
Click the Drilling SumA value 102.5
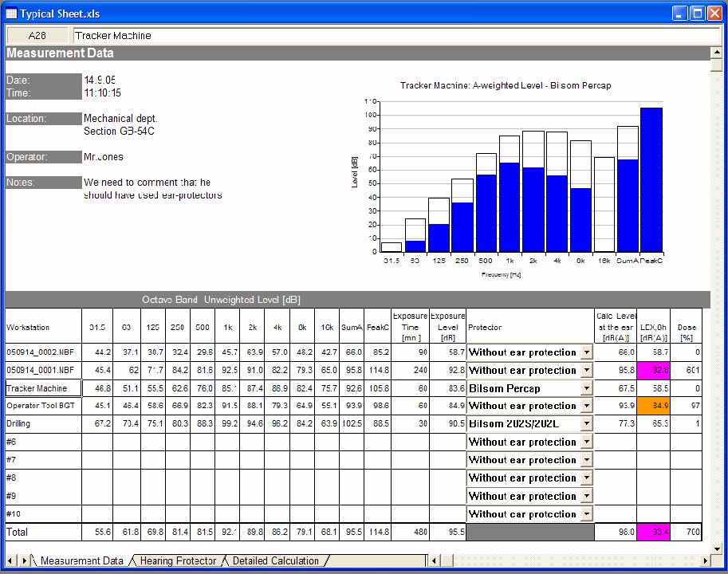[352, 423]
